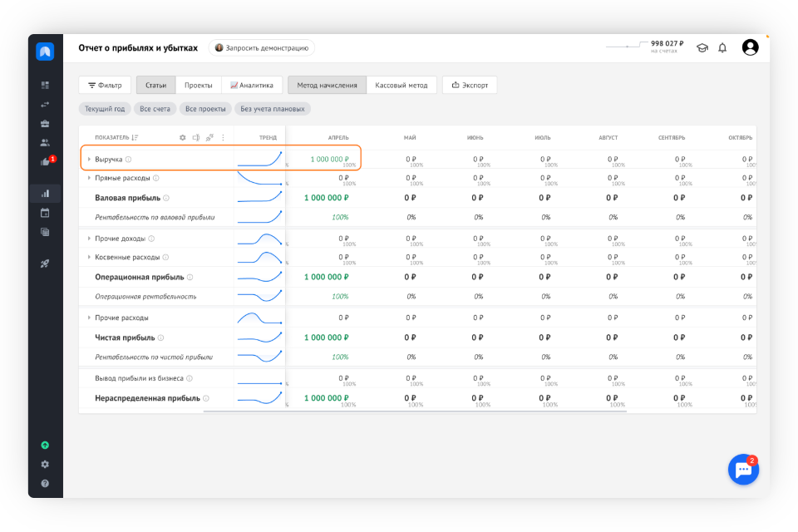798x532 pixels.
Task: Click info icon next to Нераспределенная прибыль
Action: pos(206,399)
